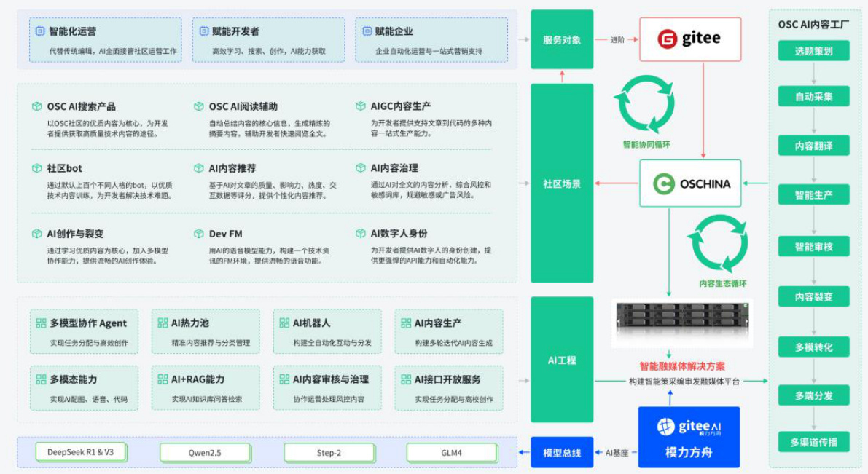
Task: Click the 多模转化 step button
Action: (814, 347)
